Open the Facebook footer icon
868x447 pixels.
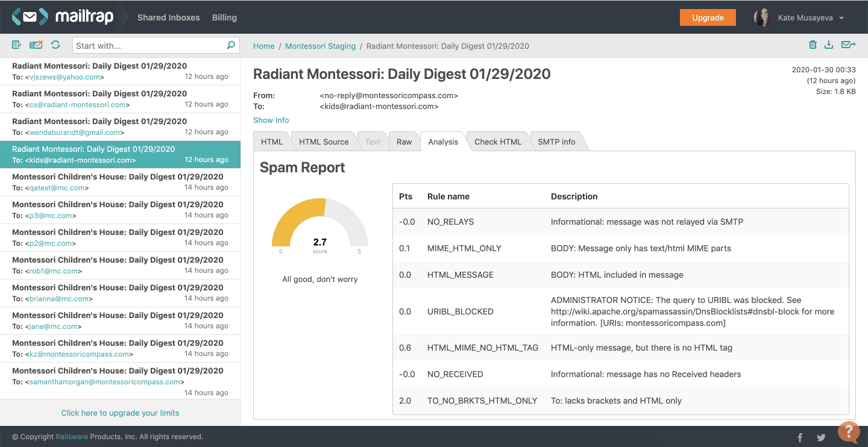(800, 438)
